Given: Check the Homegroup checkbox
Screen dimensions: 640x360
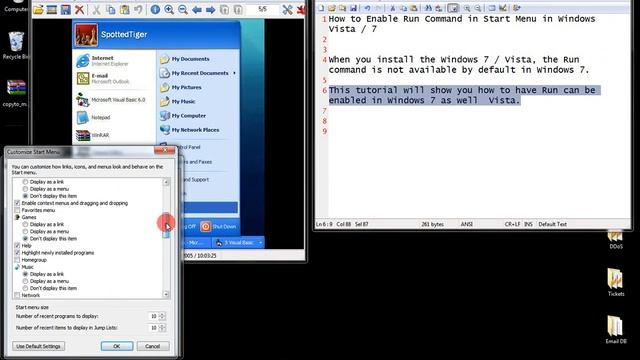Looking at the screenshot, I should pos(17,260).
